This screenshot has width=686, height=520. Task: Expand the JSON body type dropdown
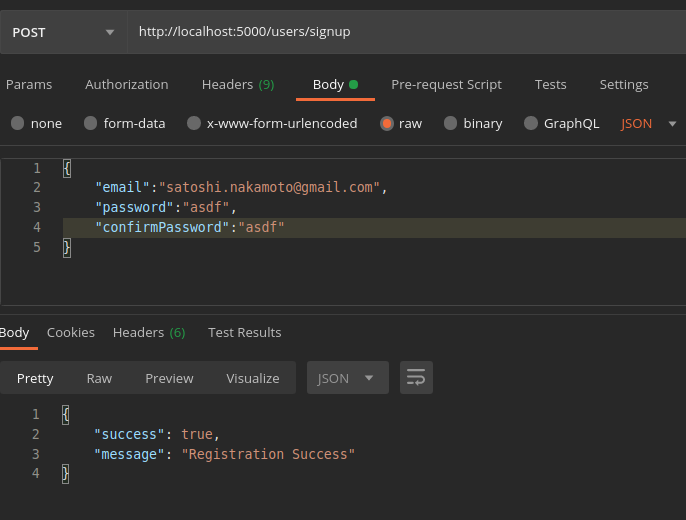coord(649,124)
